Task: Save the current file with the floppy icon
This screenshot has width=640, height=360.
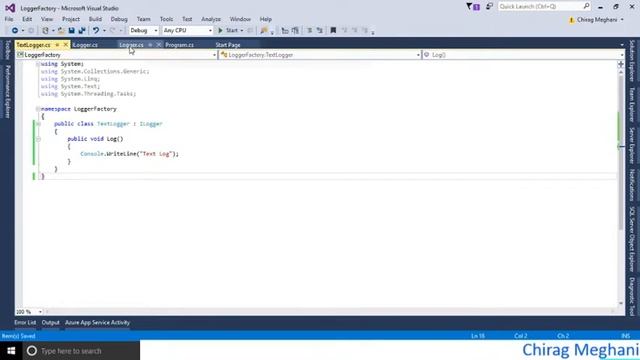Action: (x=71, y=31)
